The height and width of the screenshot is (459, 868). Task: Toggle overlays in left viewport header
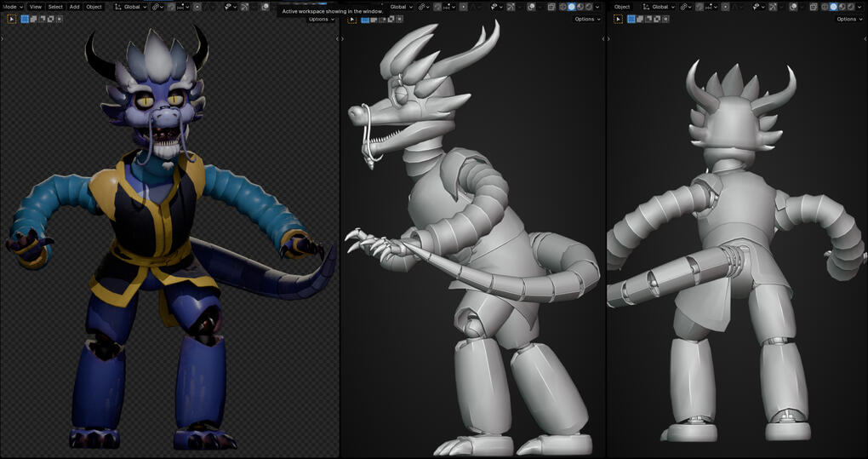[266, 6]
